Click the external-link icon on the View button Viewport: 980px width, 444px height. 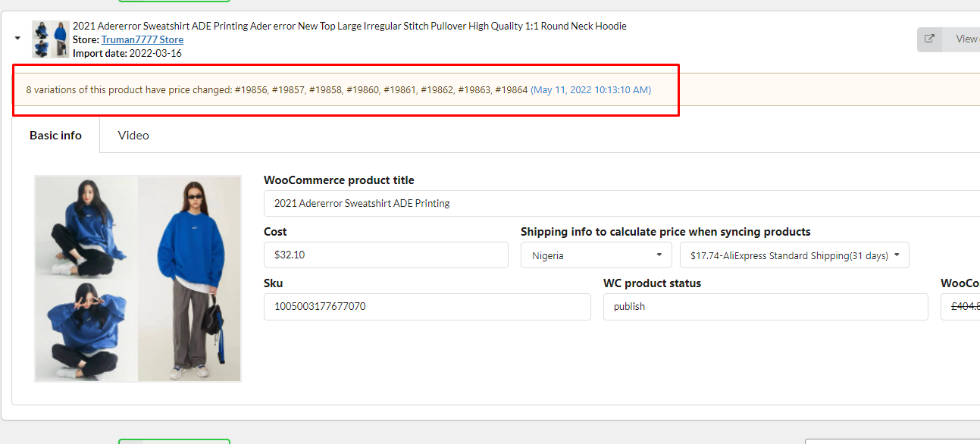click(x=929, y=39)
